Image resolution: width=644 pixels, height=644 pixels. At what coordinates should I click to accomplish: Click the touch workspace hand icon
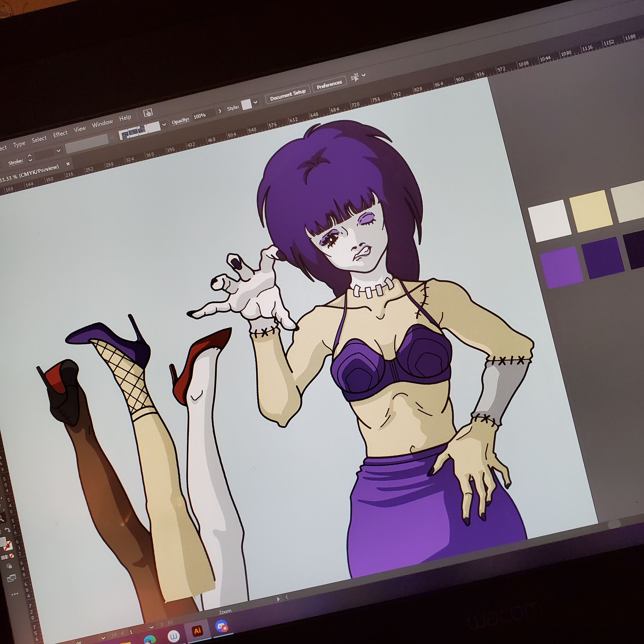pyautogui.click(x=148, y=113)
